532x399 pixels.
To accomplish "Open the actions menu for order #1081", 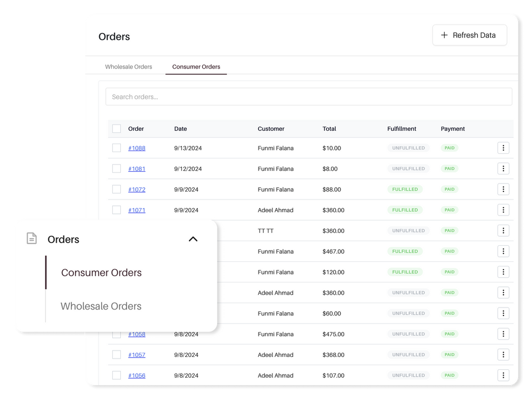I will tap(503, 169).
